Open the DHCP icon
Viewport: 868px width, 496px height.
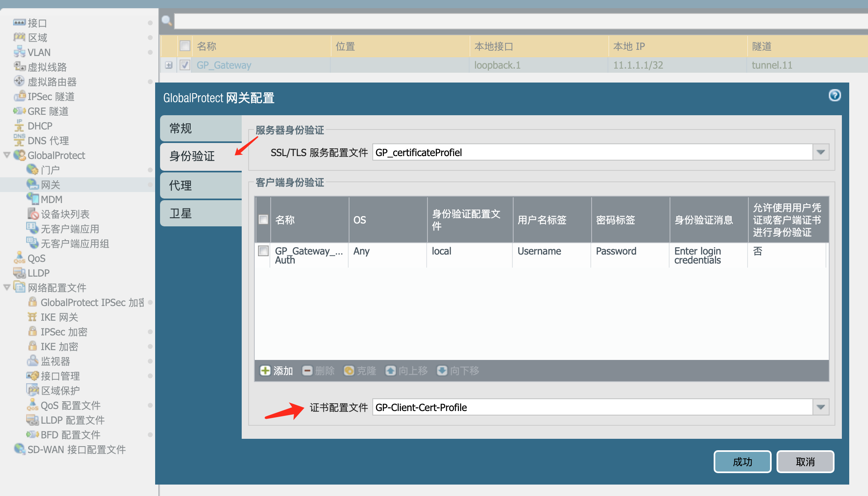click(19, 125)
